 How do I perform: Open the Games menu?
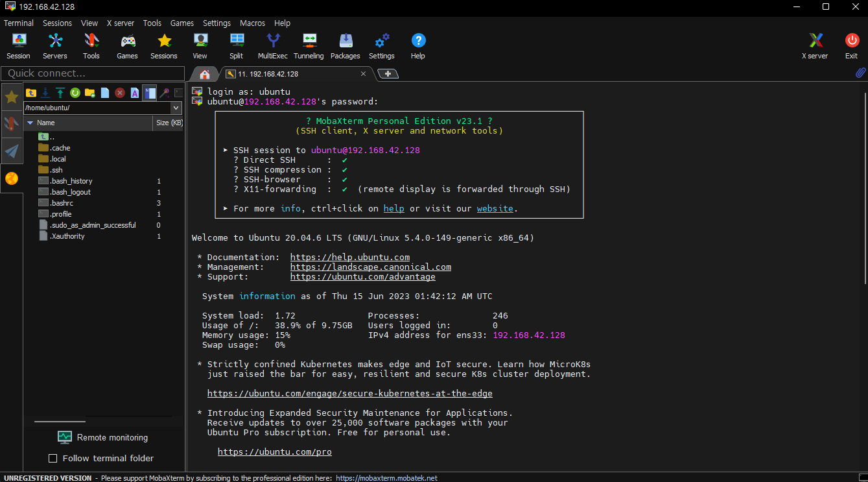tap(182, 23)
